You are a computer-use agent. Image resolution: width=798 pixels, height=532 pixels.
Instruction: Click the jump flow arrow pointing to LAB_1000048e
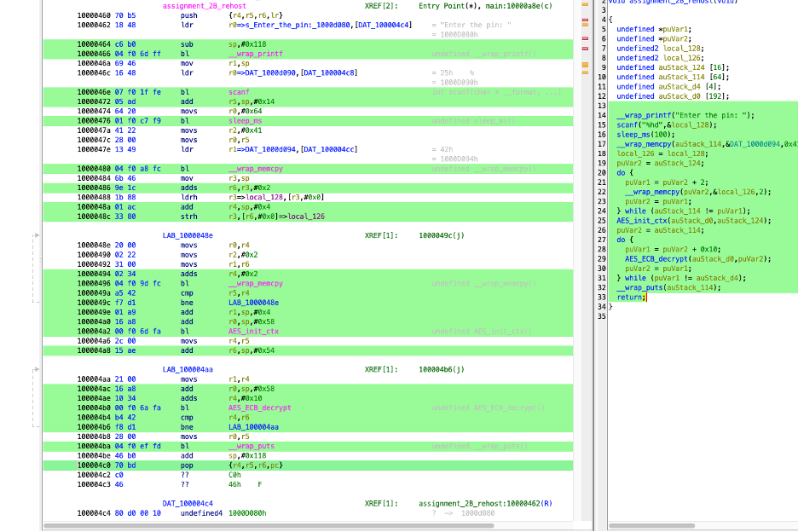click(36, 235)
